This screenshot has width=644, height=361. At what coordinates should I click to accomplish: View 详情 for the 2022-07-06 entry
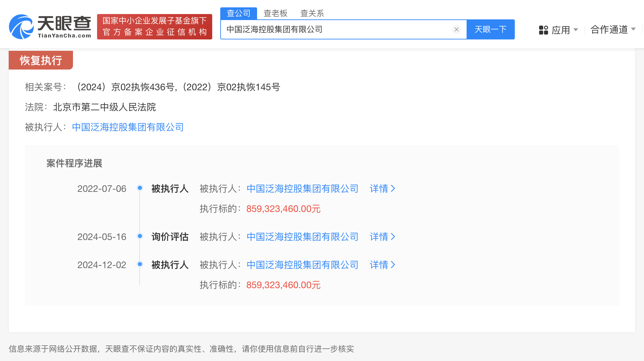[383, 189]
